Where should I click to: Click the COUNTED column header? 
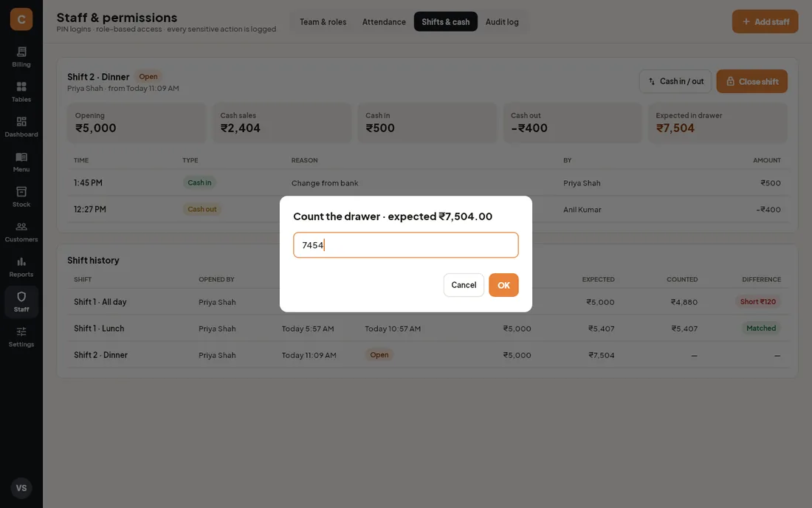pyautogui.click(x=682, y=279)
